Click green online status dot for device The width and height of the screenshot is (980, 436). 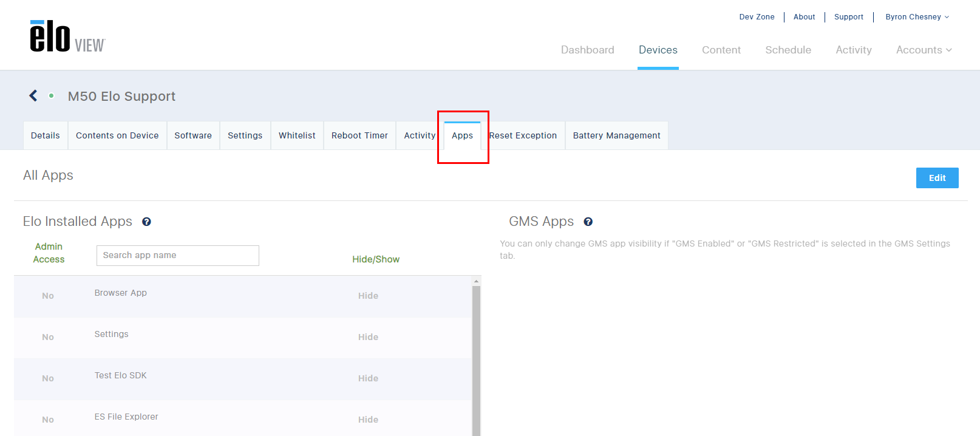point(52,96)
